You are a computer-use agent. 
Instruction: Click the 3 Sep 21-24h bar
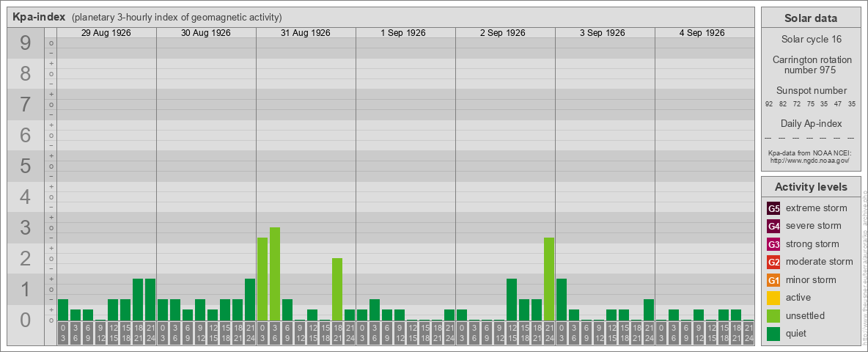[x=648, y=310]
